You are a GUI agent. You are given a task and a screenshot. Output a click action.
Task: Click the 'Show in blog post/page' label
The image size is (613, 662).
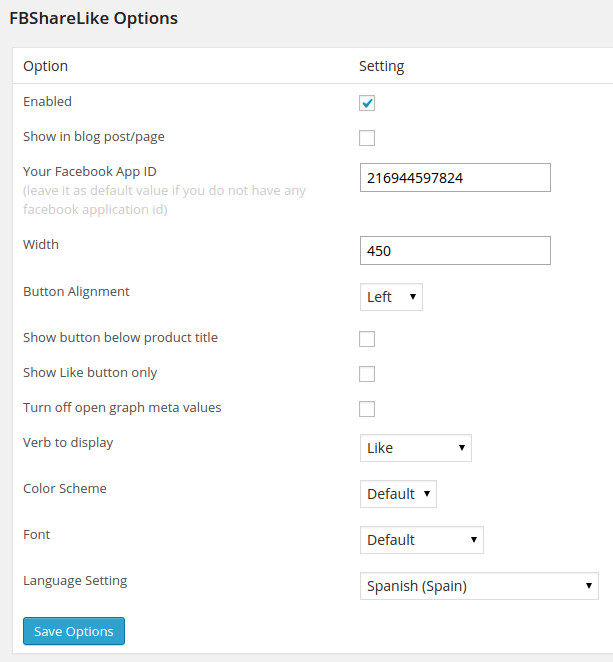pyautogui.click(x=94, y=137)
